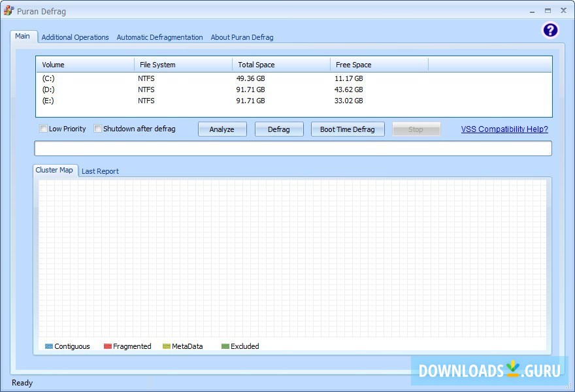Viewport: 575px width, 392px height.
Task: Select the C: volume row
Action: pos(48,78)
